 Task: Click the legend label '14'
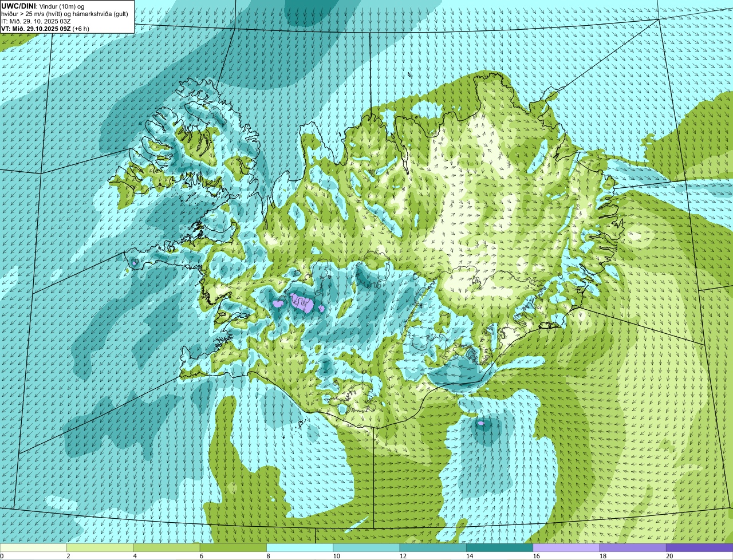470,556
